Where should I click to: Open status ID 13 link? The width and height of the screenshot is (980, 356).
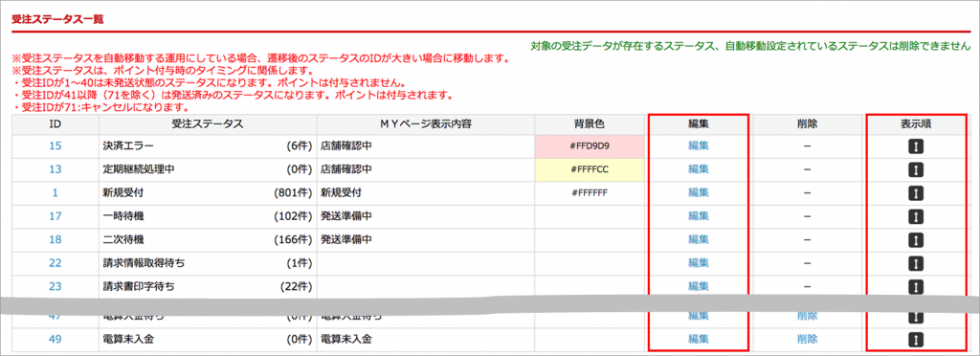point(55,169)
